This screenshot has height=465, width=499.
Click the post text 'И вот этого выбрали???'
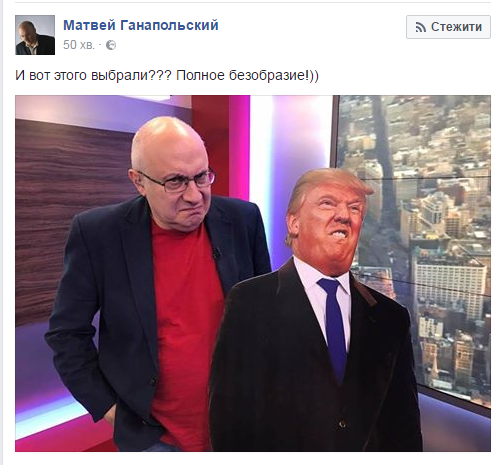pyautogui.click(x=93, y=75)
